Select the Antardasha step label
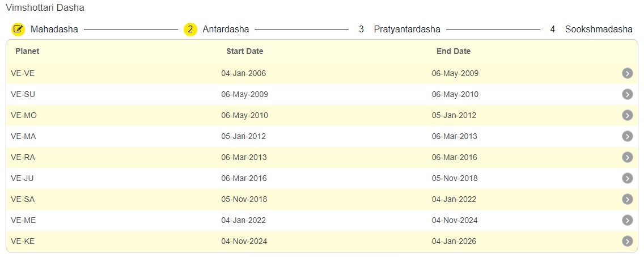 (x=226, y=29)
